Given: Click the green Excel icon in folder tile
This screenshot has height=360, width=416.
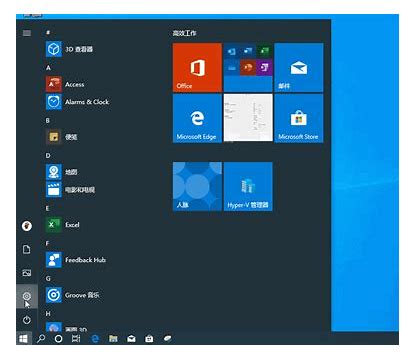Looking at the screenshot, I should pos(265,51).
